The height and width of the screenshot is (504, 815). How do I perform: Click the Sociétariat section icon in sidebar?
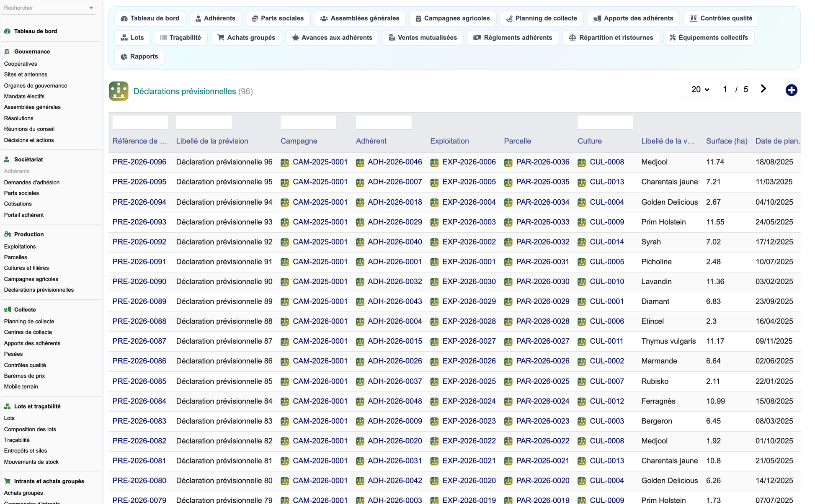click(x=7, y=159)
